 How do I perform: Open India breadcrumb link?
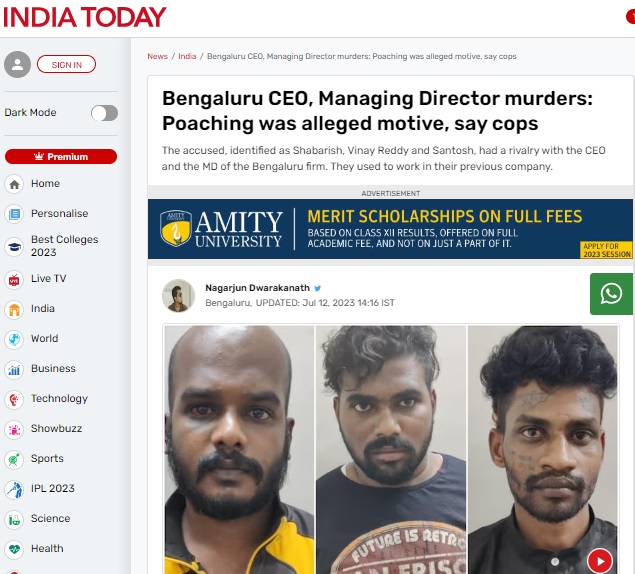coord(187,56)
